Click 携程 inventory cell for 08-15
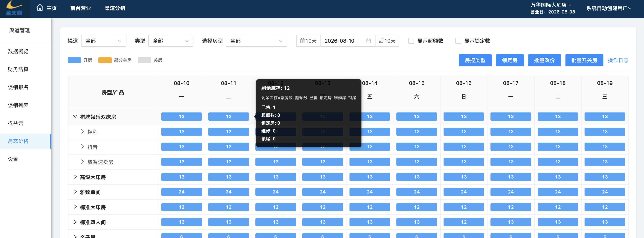 417,132
